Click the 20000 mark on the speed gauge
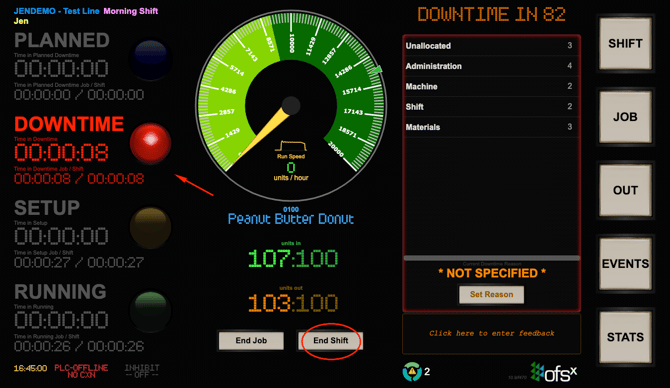670x388 pixels. coord(335,149)
